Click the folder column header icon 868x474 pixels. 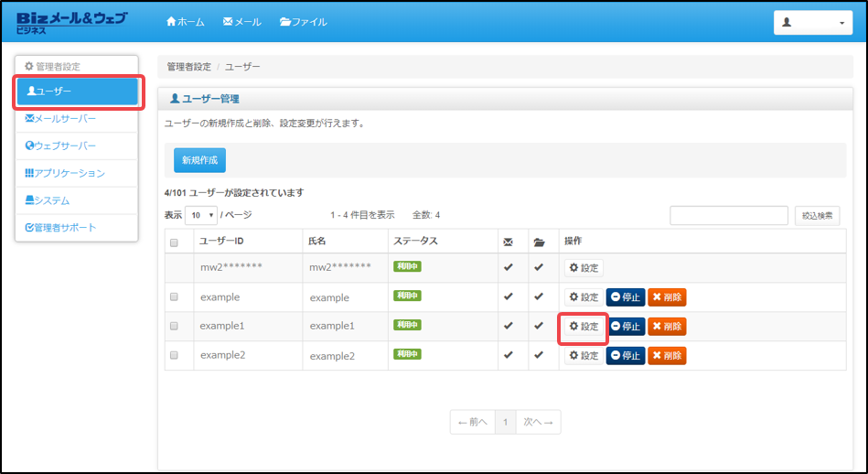point(540,242)
